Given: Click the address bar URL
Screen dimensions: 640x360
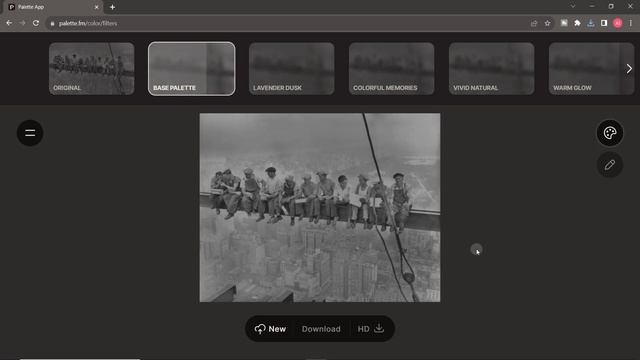Looking at the screenshot, I should (88, 23).
